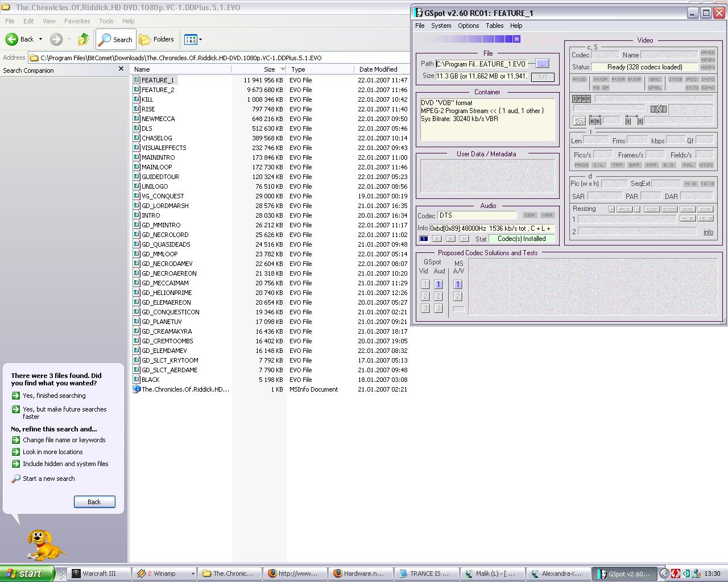Open the Tables menu in GSpot
Viewport: 728px width, 582px height.
pyautogui.click(x=494, y=26)
